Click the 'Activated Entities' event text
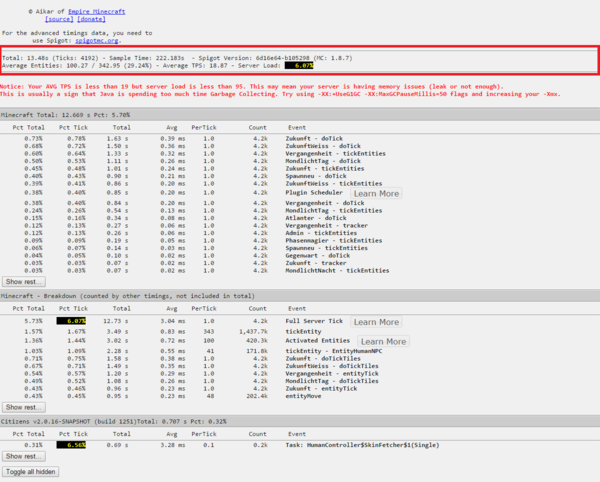Viewport: 600px width, 482px height. pyautogui.click(x=318, y=340)
